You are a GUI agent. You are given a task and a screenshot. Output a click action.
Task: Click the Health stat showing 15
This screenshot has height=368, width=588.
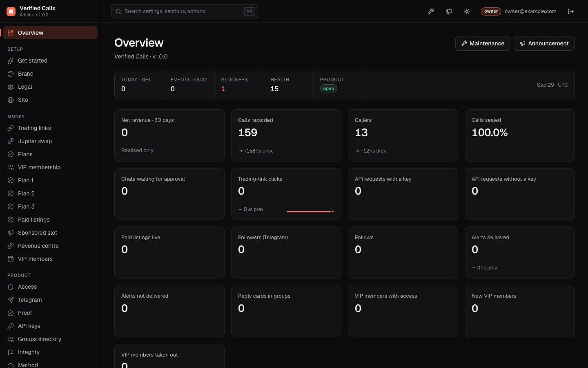pyautogui.click(x=288, y=85)
